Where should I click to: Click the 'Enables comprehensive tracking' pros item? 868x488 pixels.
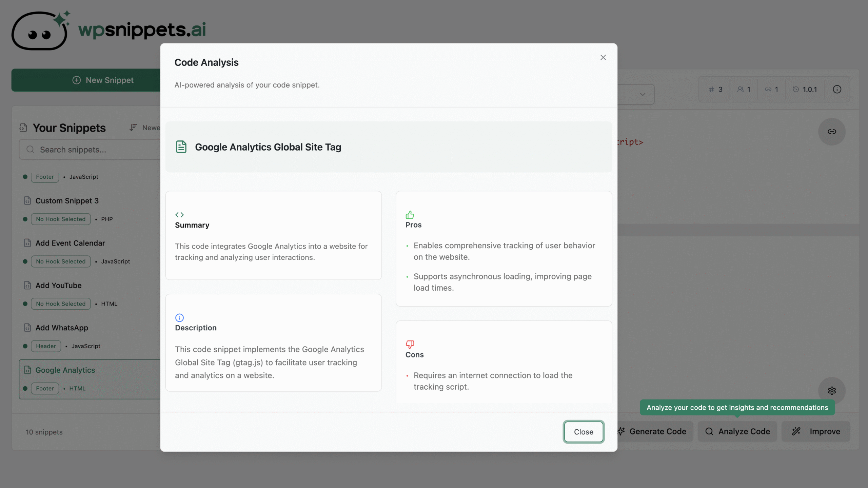click(x=504, y=251)
